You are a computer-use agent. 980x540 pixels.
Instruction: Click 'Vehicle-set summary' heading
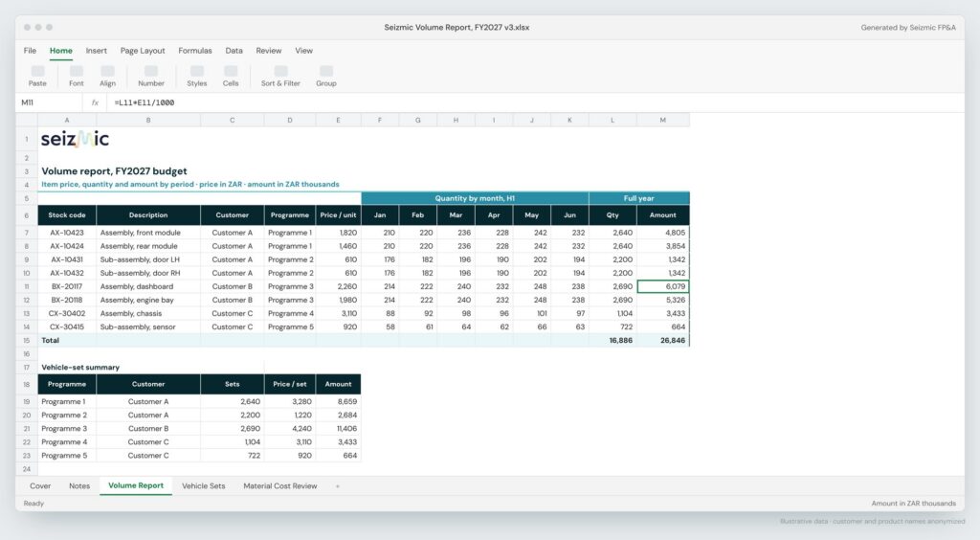[x=80, y=368]
